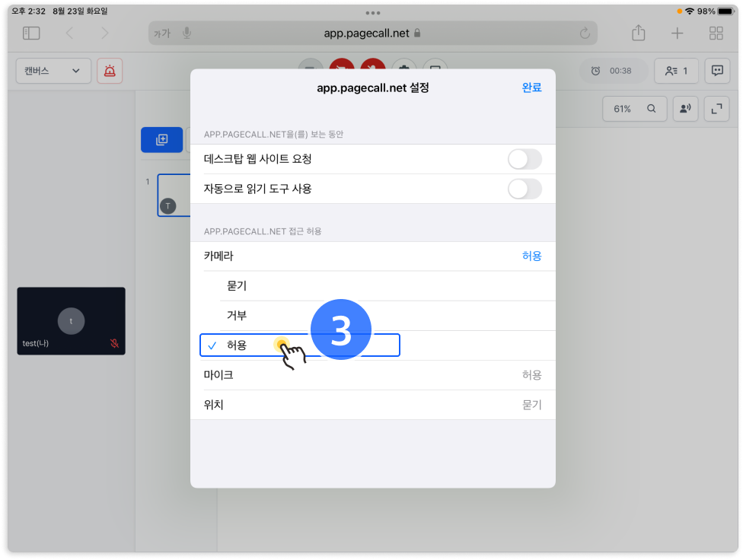
Task: Open a new tab with plus icon
Action: click(677, 33)
